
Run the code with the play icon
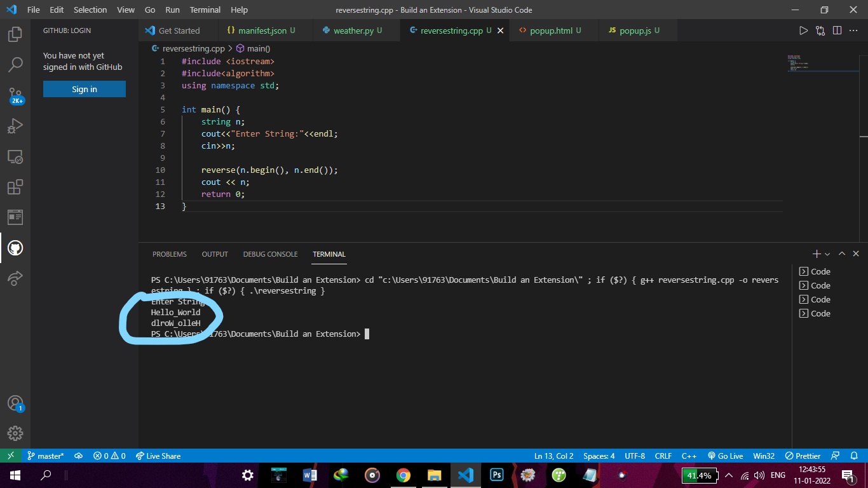(803, 30)
